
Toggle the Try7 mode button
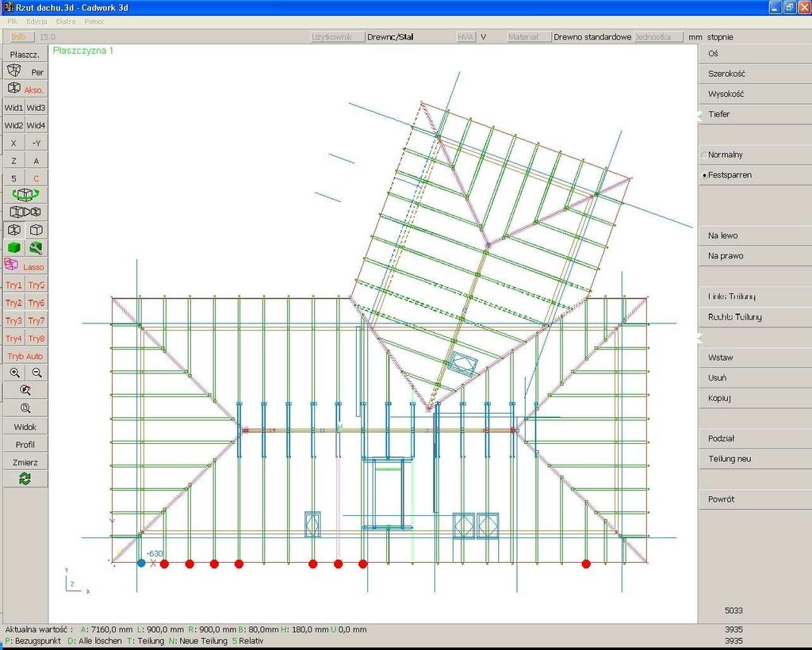pos(36,320)
